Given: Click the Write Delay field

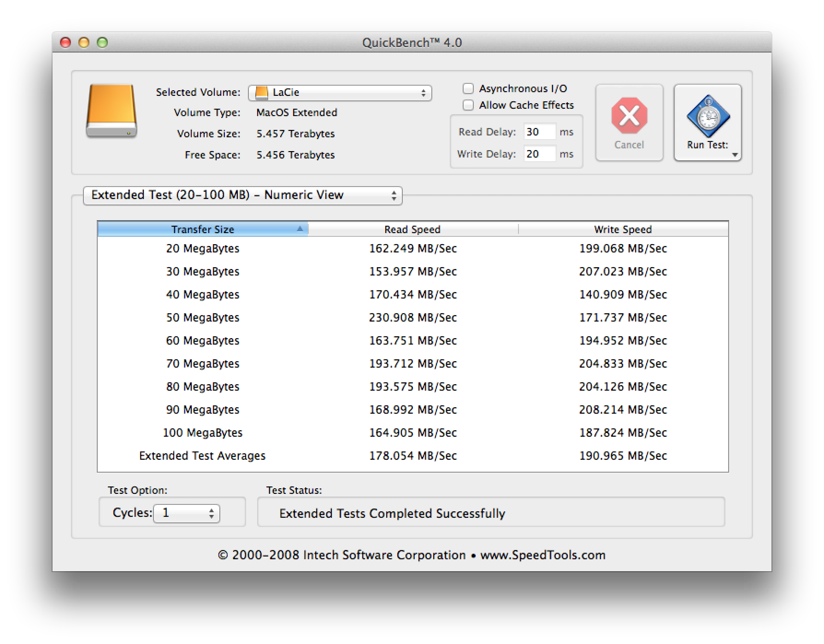Looking at the screenshot, I should pyautogui.click(x=540, y=154).
